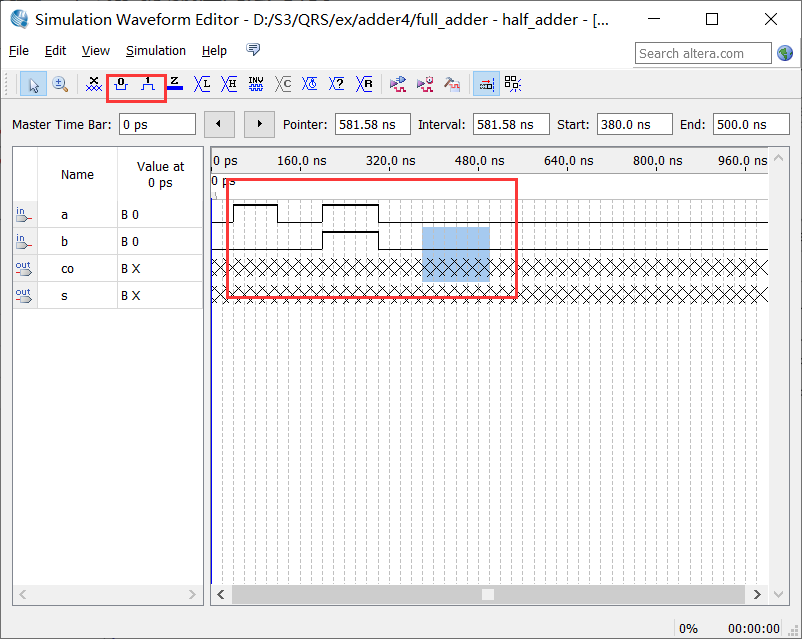Move time bar to previous transition

coord(219,124)
